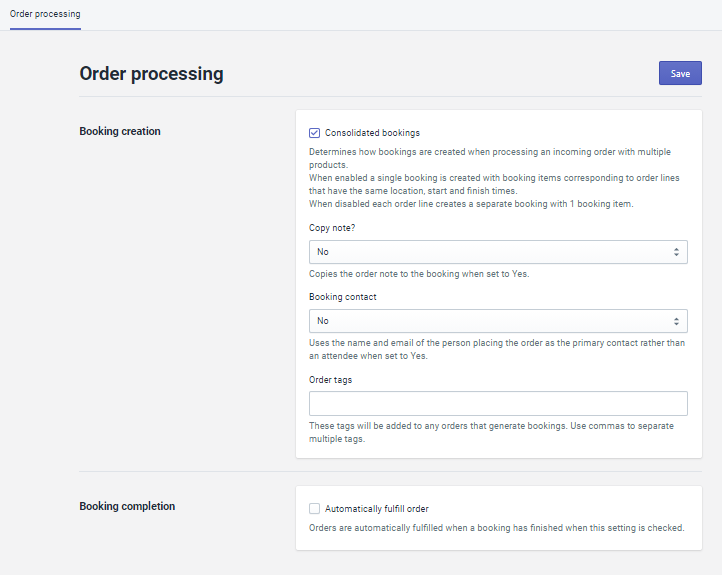Select the Booking completion section title
The width and height of the screenshot is (722, 575).
point(127,507)
